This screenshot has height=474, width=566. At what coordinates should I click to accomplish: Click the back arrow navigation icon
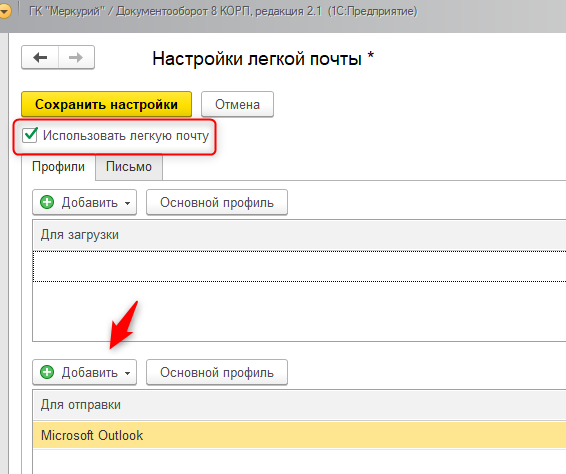coord(40,57)
